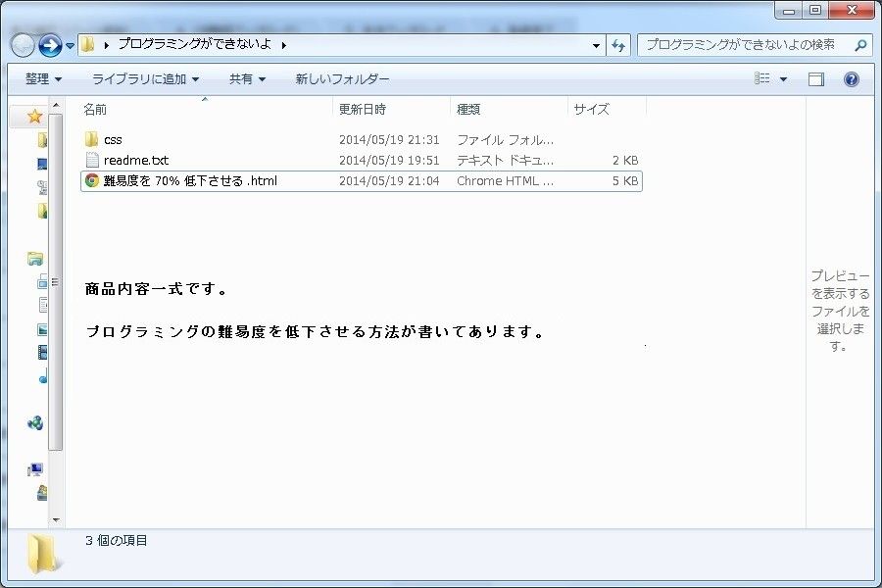Click into the folder search field
The height and width of the screenshot is (588, 882).
(745, 45)
